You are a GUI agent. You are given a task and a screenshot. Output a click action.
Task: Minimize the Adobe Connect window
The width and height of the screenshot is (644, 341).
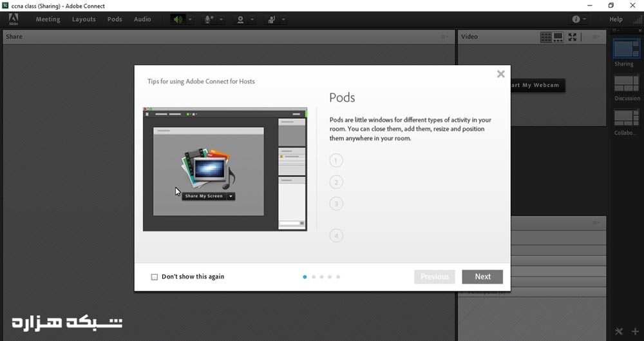(x=590, y=6)
